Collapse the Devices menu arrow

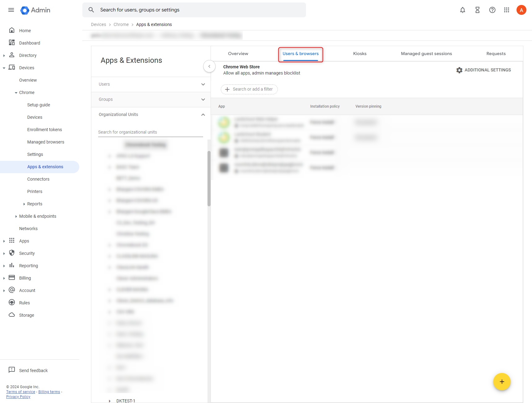[x=4, y=68]
